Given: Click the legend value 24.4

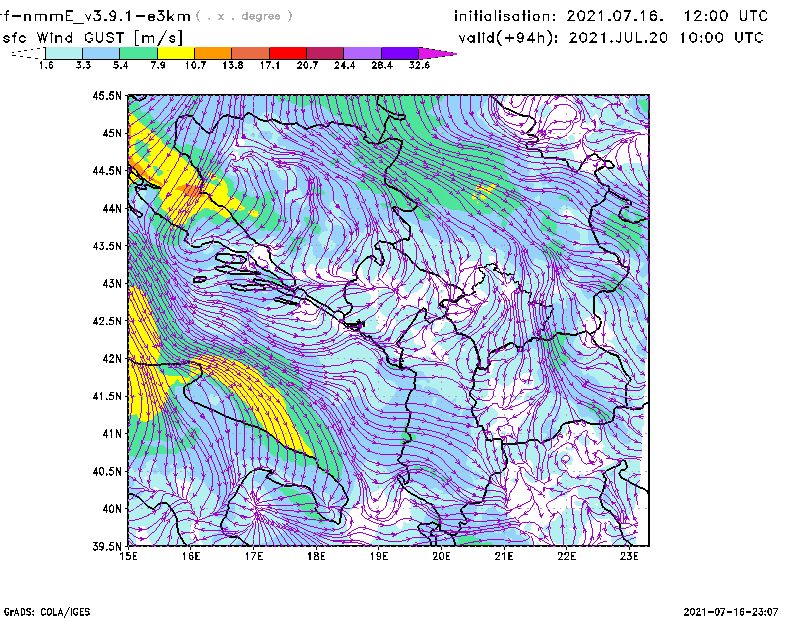Looking at the screenshot, I should coord(344,65).
